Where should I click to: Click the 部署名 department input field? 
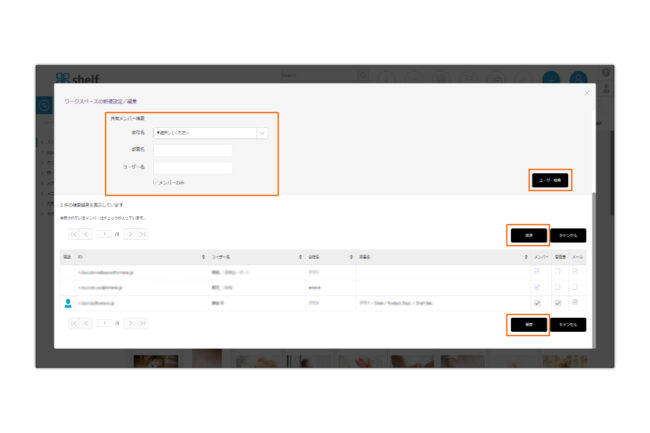pos(193,150)
